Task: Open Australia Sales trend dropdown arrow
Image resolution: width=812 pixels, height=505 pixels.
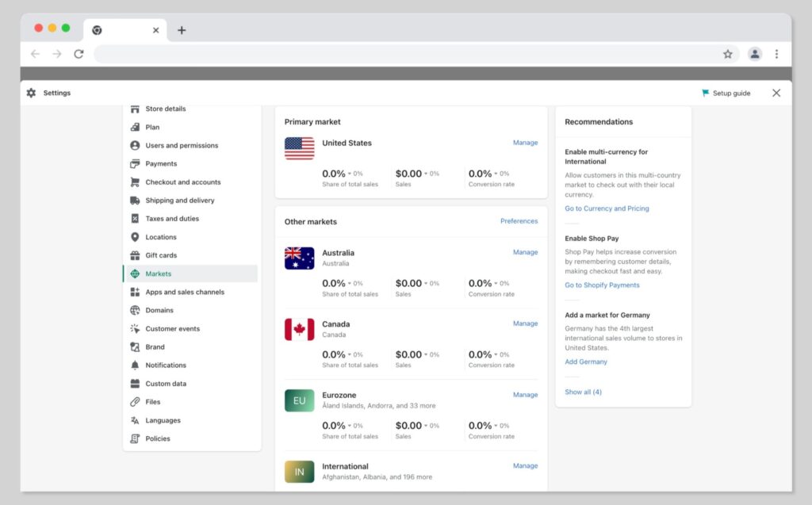Action: click(x=427, y=284)
